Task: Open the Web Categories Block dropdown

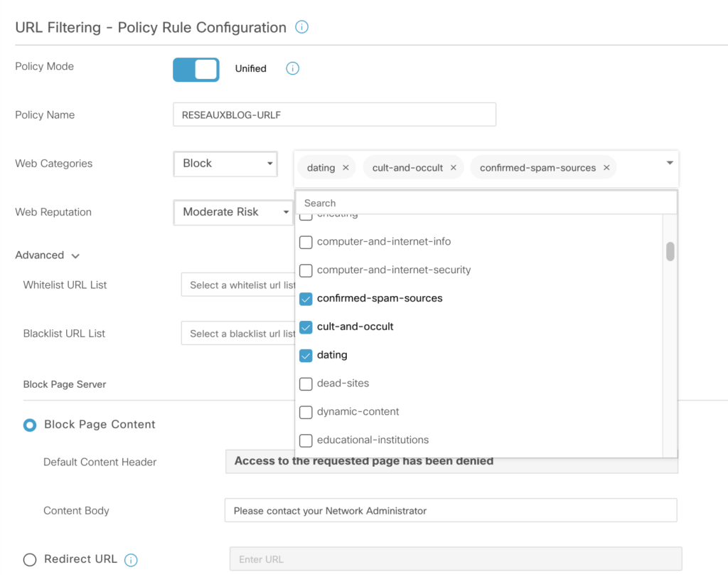Action: point(225,164)
